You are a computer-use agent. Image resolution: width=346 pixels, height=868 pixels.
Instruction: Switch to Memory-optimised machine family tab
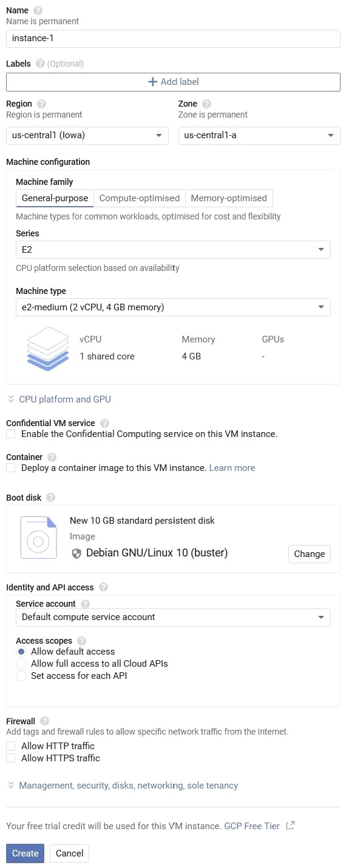tap(229, 198)
